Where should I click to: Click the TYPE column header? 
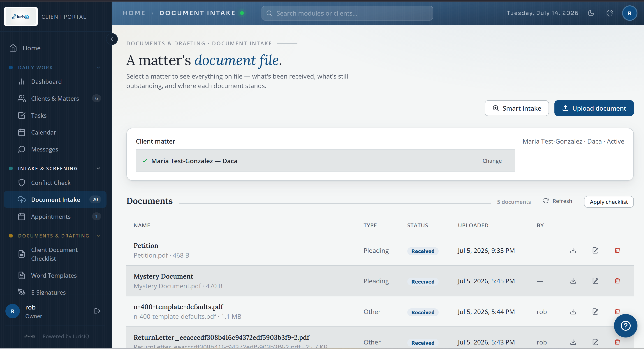point(370,226)
